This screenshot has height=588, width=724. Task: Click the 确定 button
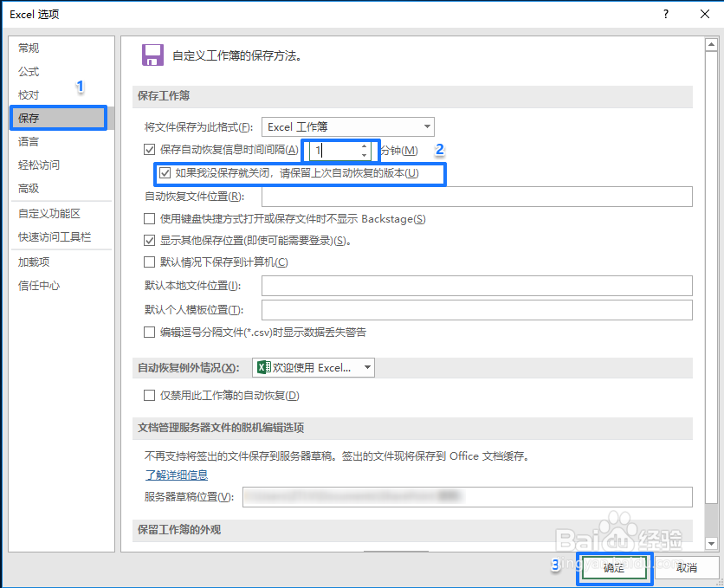(614, 568)
